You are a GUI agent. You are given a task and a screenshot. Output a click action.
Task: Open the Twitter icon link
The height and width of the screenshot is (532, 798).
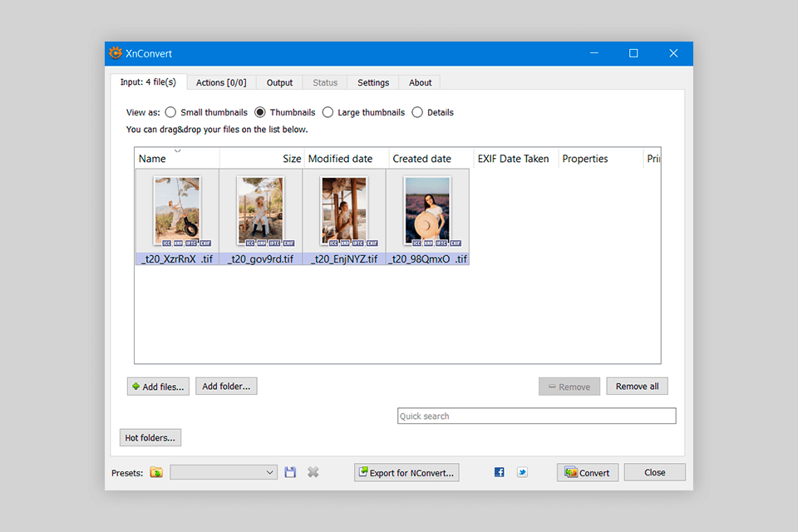coord(522,472)
